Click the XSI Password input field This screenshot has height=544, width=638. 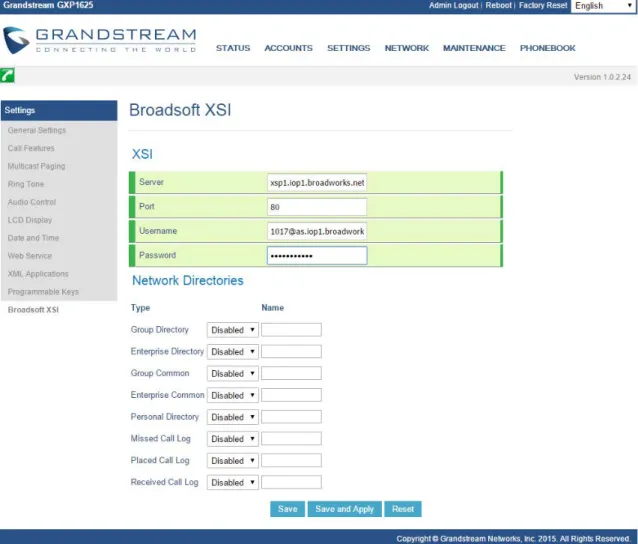(317, 256)
